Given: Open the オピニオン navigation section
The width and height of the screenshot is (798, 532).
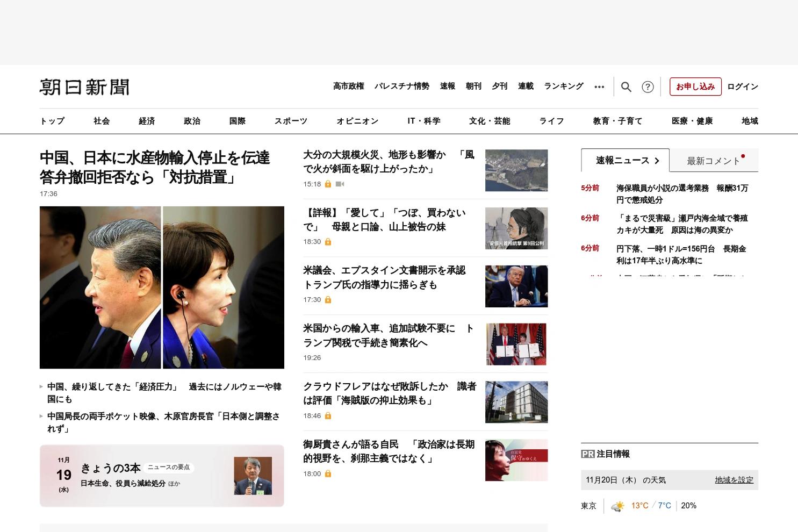Looking at the screenshot, I should 357,121.
